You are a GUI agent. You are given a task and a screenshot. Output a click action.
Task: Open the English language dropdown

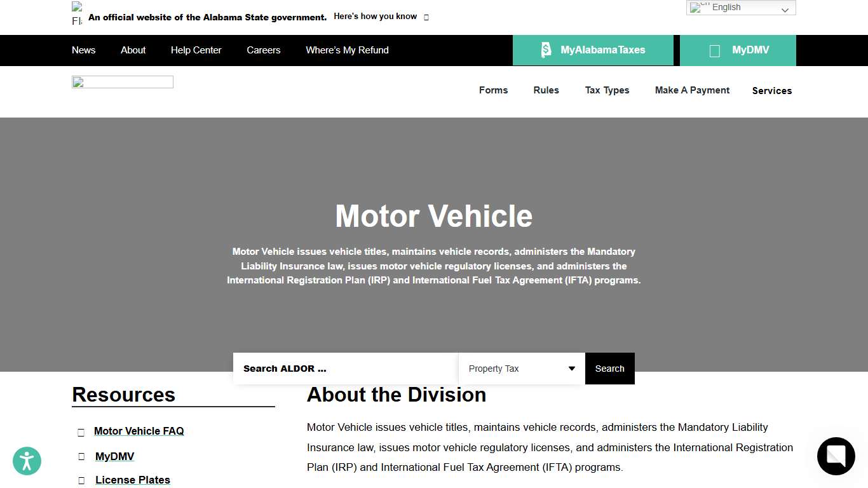[740, 8]
